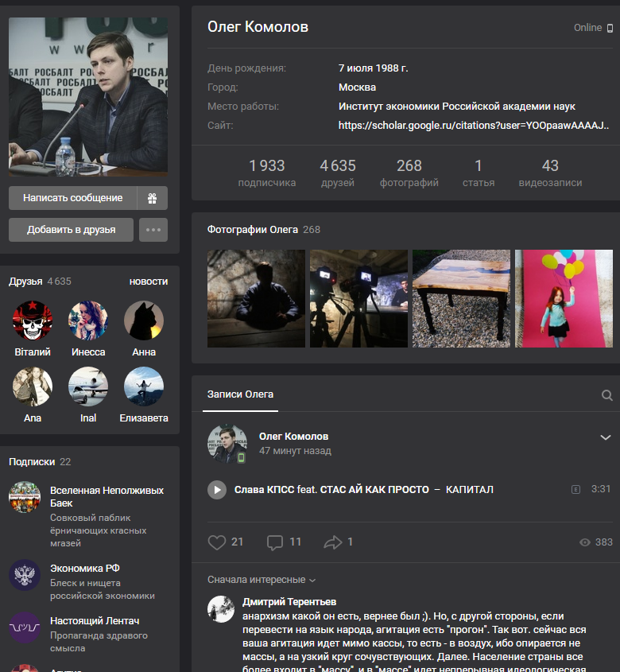Open the dark silhouette photo thumbnail
Viewport: 620px width, 672px height.
click(256, 299)
